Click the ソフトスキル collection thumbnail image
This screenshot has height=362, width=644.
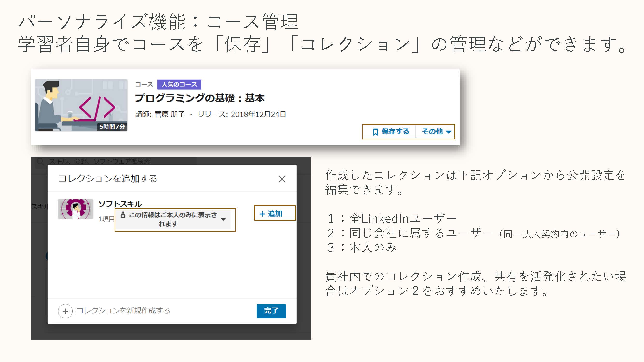[75, 209]
